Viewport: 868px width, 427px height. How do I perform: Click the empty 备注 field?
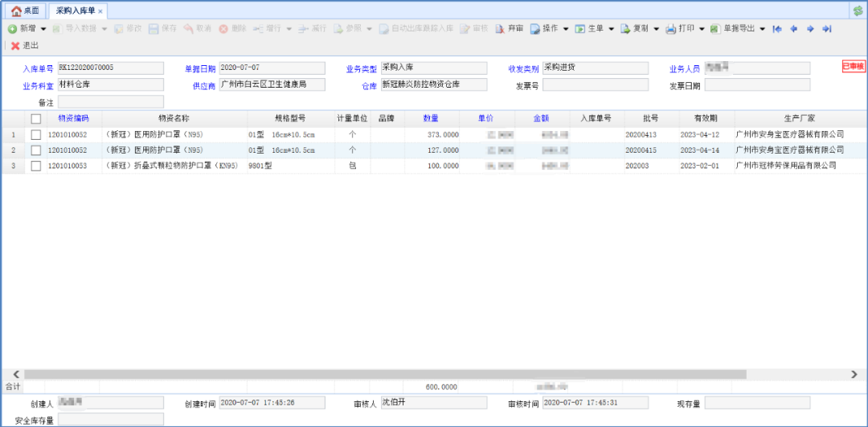(x=111, y=101)
